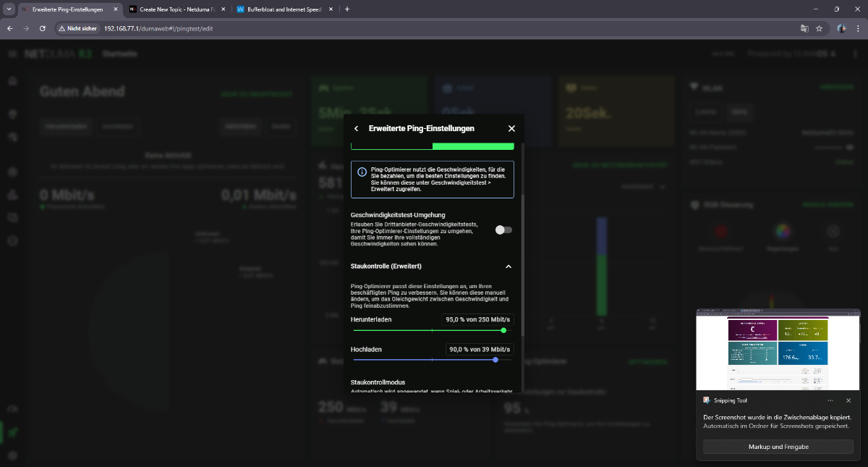Open the Google Translate page icon

pos(804,28)
